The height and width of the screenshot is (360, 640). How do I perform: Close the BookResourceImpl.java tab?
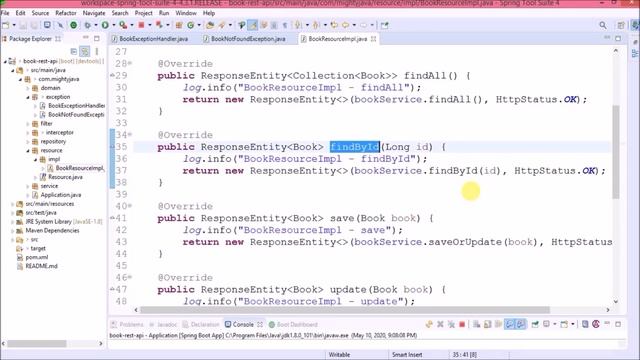(x=373, y=39)
